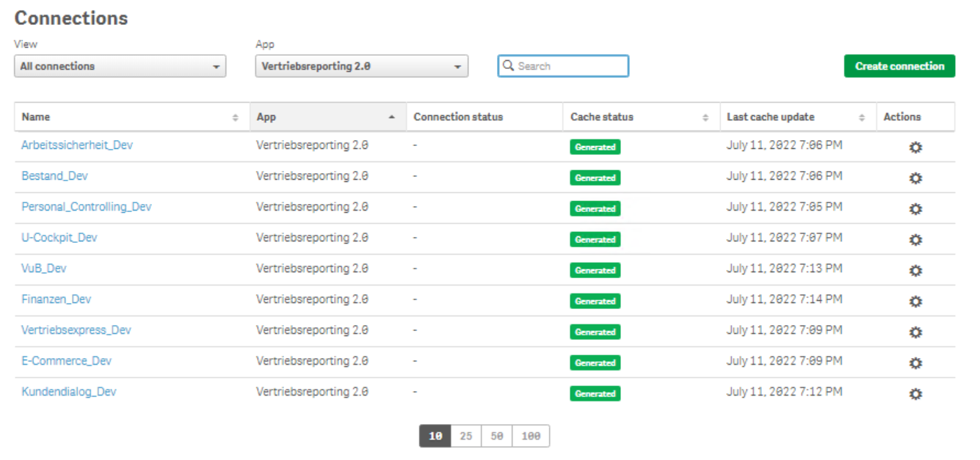
Task: Click date July 11, 2022 7:05 PM
Action: 785,207
